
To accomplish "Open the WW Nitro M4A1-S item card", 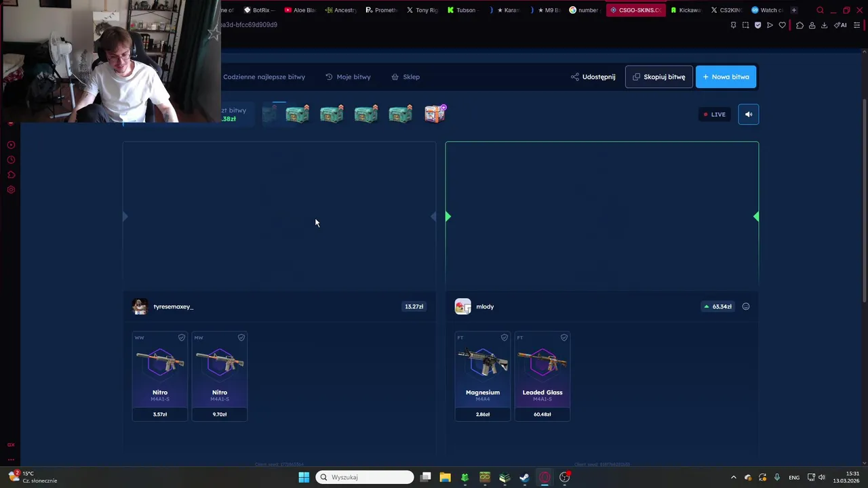I will click(160, 376).
